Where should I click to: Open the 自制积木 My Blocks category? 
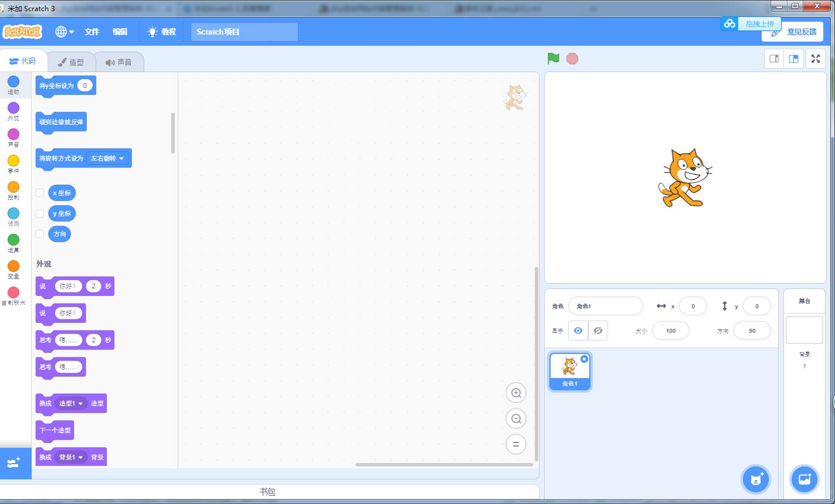tap(13, 297)
